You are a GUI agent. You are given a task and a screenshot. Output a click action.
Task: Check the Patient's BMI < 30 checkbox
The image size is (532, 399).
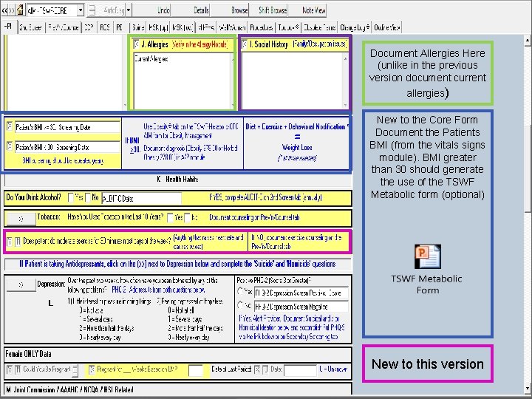tap(10, 146)
